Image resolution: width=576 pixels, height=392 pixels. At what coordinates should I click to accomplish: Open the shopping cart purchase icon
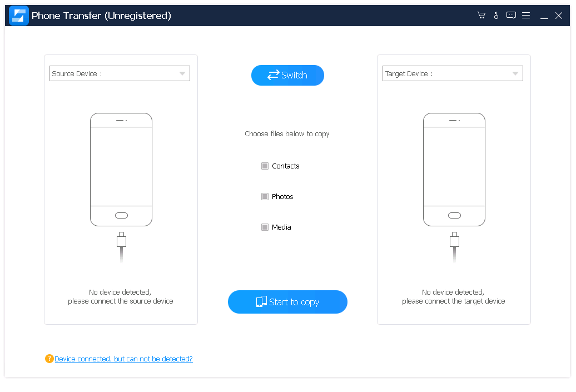tap(481, 16)
